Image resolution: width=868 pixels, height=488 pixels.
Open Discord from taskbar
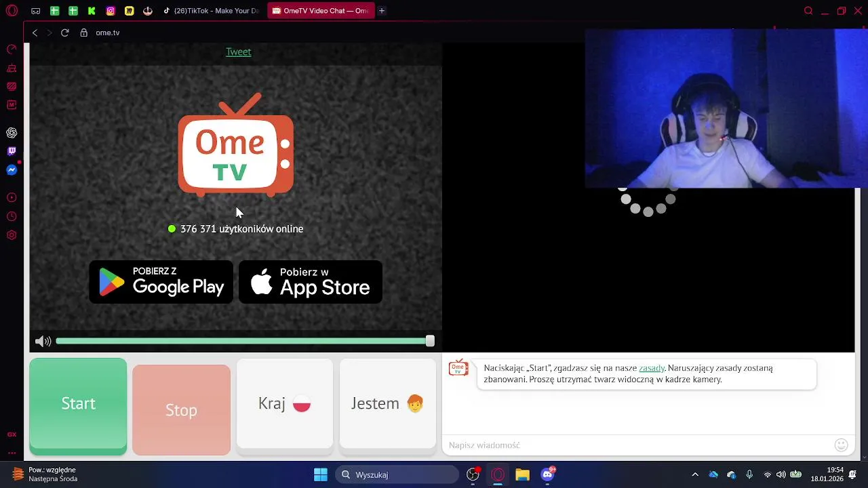click(547, 474)
